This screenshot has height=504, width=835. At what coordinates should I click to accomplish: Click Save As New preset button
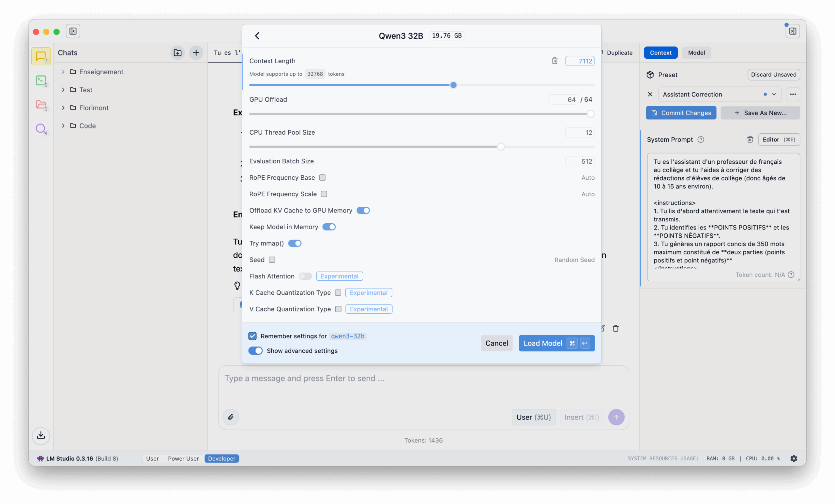[760, 113]
